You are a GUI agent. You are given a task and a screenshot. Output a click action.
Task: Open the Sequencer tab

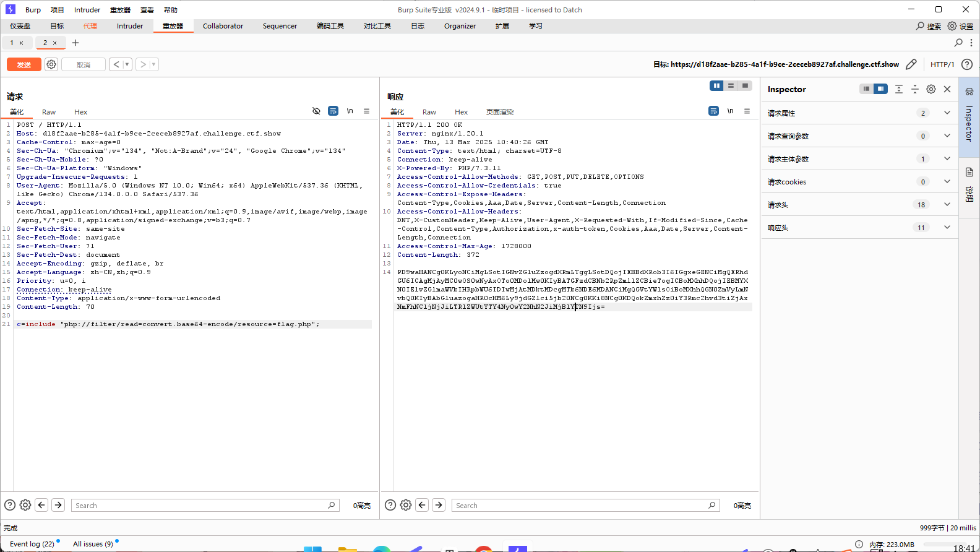click(280, 26)
